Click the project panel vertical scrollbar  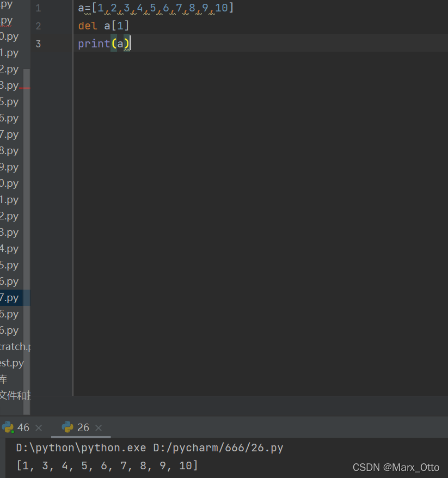[27, 242]
